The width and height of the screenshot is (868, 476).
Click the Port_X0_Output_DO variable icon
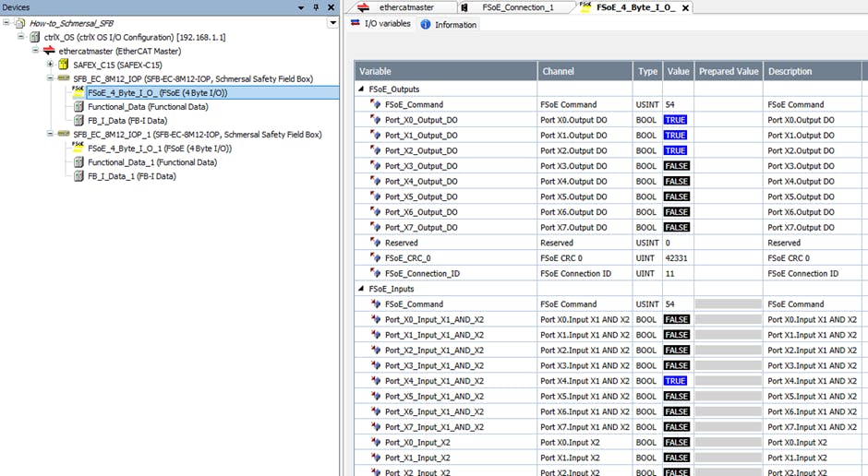pyautogui.click(x=376, y=120)
